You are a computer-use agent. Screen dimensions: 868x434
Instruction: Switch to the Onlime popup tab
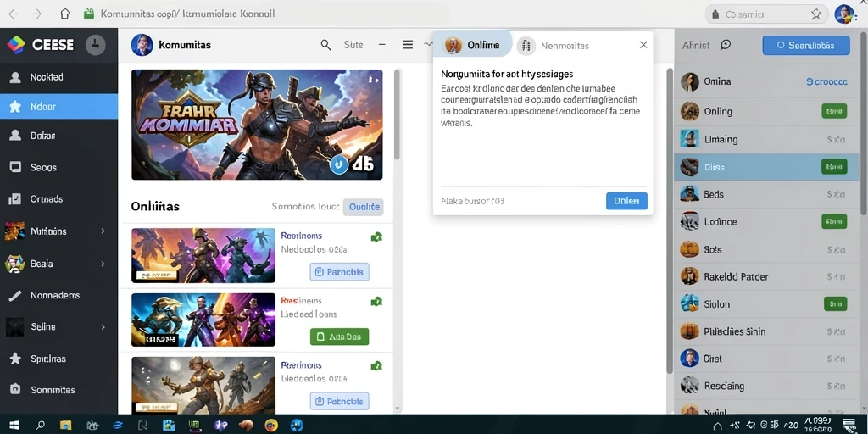pyautogui.click(x=472, y=46)
